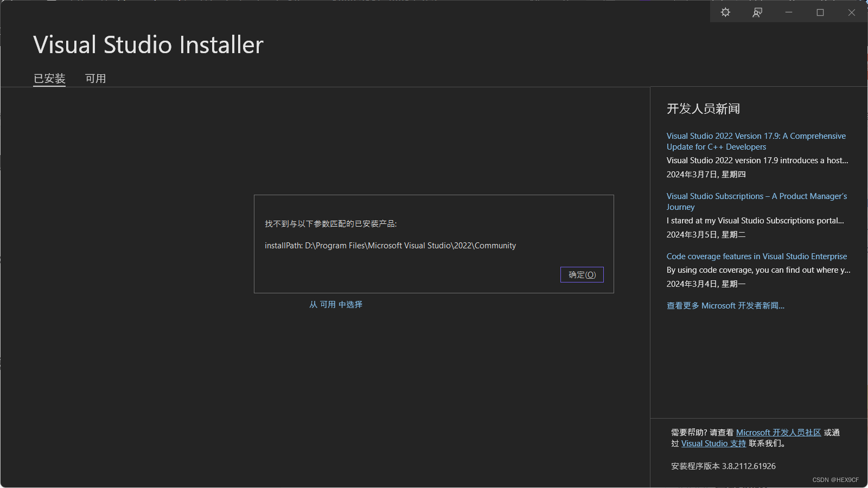Screen dimensions: 868x488
Task: Select the installPath text in the dialog
Action: click(x=390, y=245)
